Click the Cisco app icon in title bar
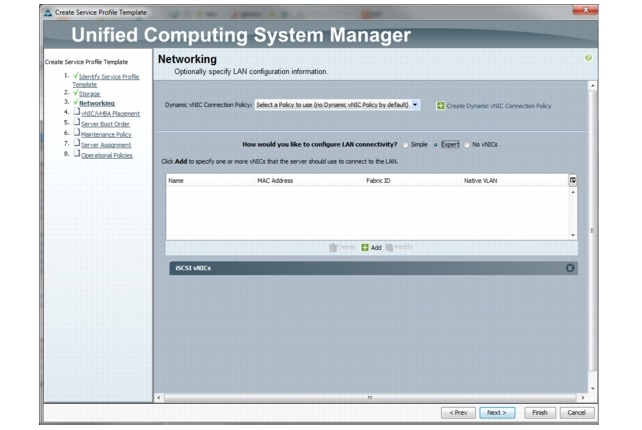The width and height of the screenshot is (642, 430). point(48,12)
